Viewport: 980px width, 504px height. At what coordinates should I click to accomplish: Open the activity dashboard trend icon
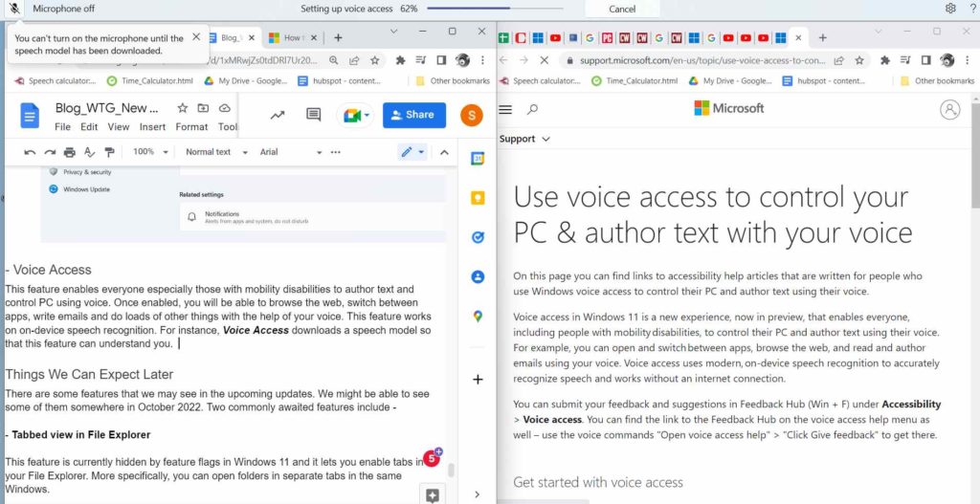coord(278,115)
